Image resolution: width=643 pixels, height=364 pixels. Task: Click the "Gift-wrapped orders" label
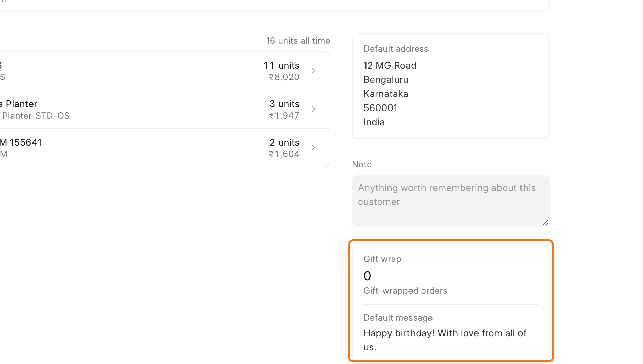click(x=405, y=291)
